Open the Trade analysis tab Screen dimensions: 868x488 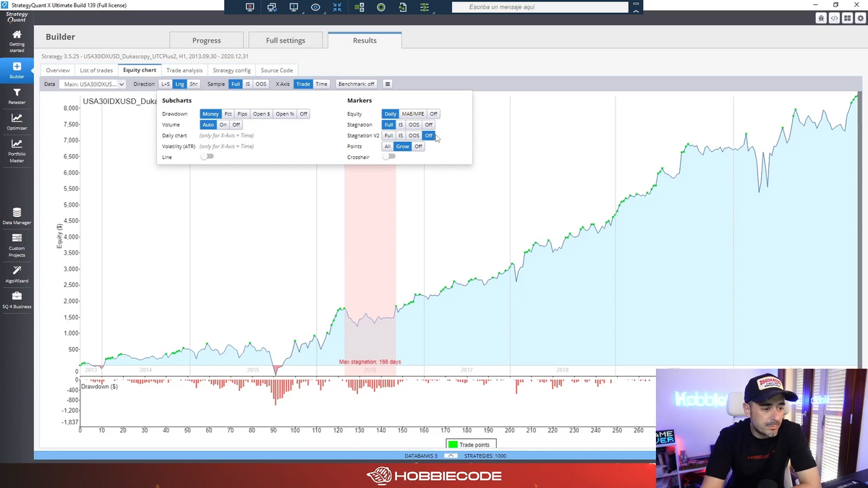coord(184,70)
